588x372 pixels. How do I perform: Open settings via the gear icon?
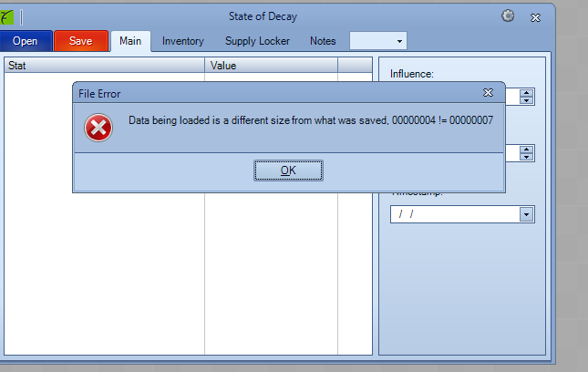point(508,15)
